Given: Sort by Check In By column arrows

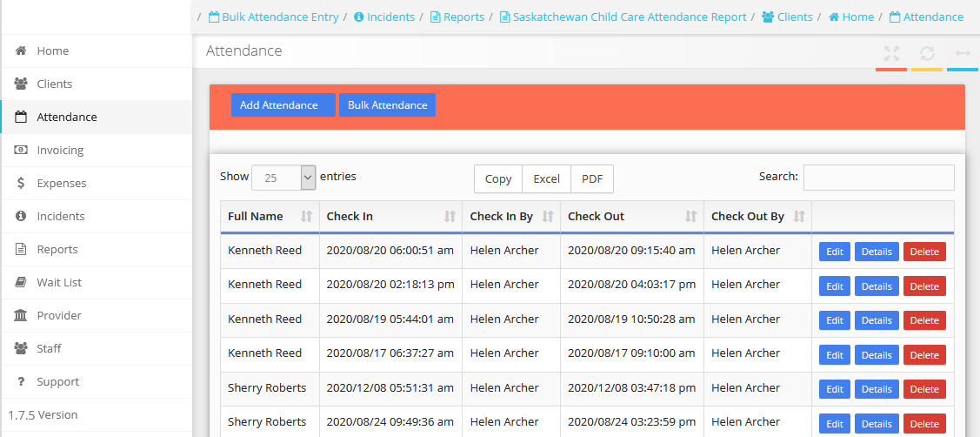Looking at the screenshot, I should pos(548,217).
